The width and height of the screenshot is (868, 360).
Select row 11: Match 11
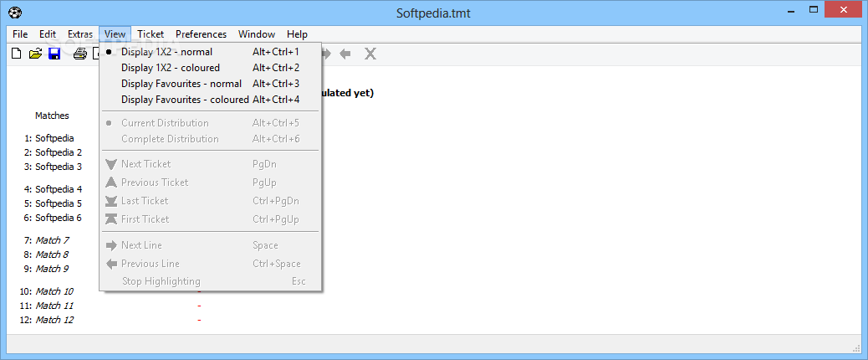coord(47,306)
